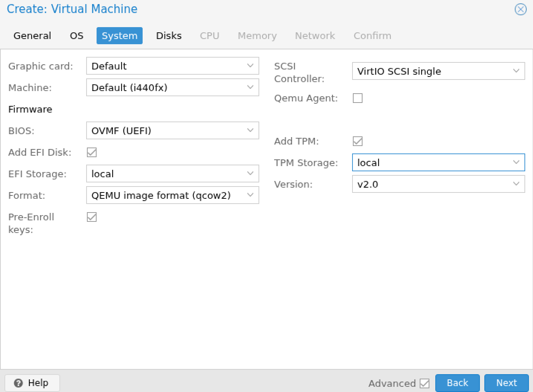Click the Next button
533x392 pixels.
pyautogui.click(x=506, y=383)
